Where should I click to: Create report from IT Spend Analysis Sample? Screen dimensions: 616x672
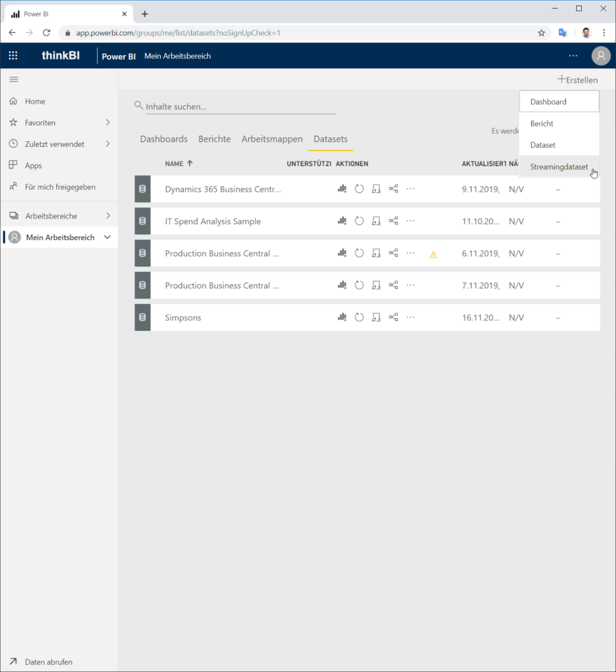tap(342, 221)
